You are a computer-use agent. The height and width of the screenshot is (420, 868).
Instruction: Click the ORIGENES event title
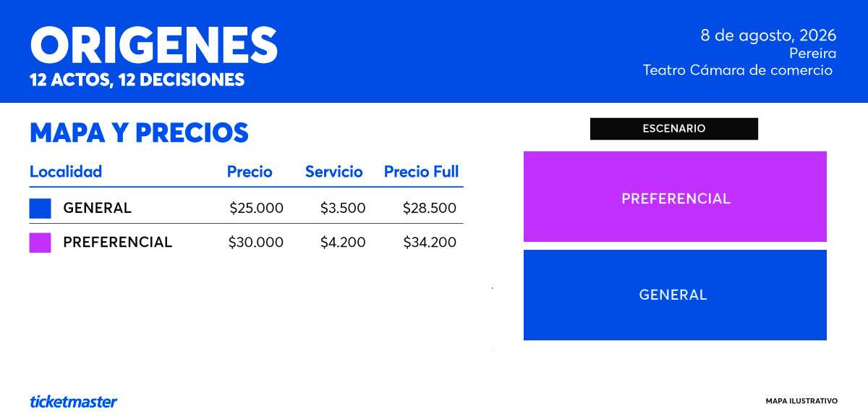(154, 45)
